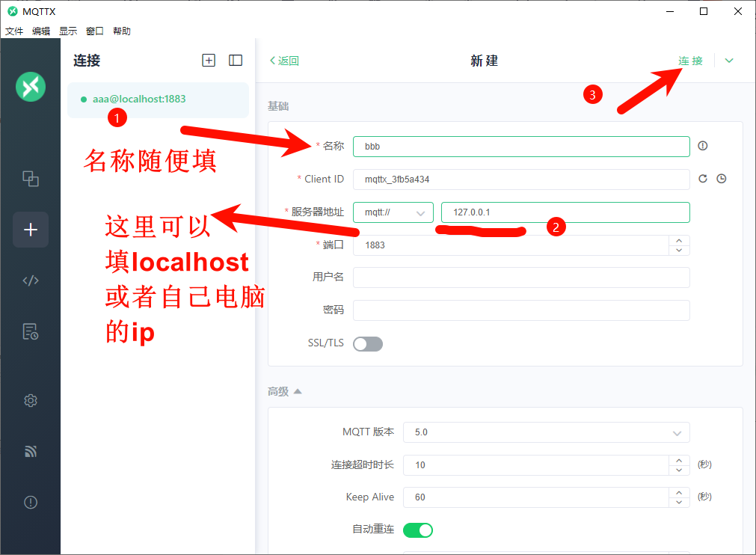This screenshot has height=555, width=756.
Task: Click the new connection plus icon beside 连接
Action: pos(209,61)
